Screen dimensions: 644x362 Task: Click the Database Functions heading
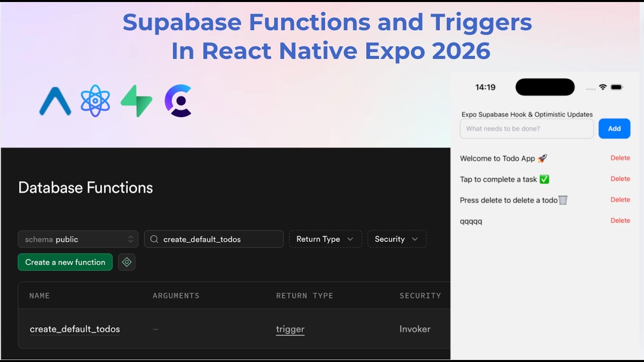click(x=86, y=188)
